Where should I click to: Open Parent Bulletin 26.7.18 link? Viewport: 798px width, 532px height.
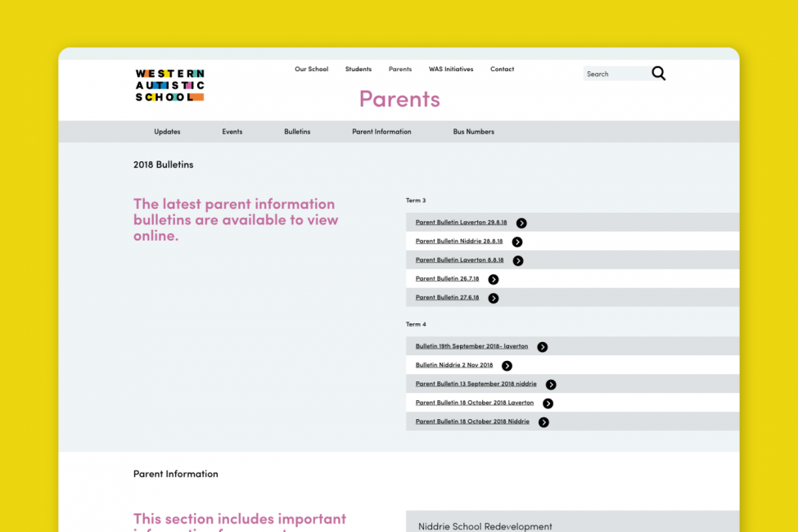(x=448, y=278)
